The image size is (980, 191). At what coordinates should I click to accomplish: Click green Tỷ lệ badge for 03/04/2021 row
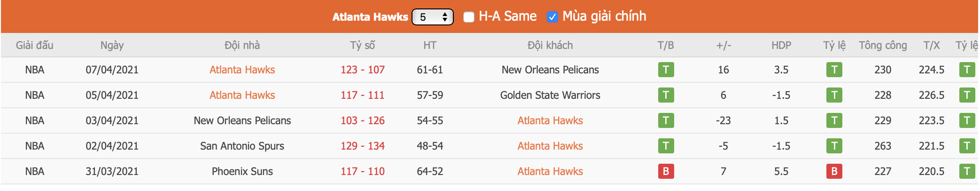click(x=834, y=120)
